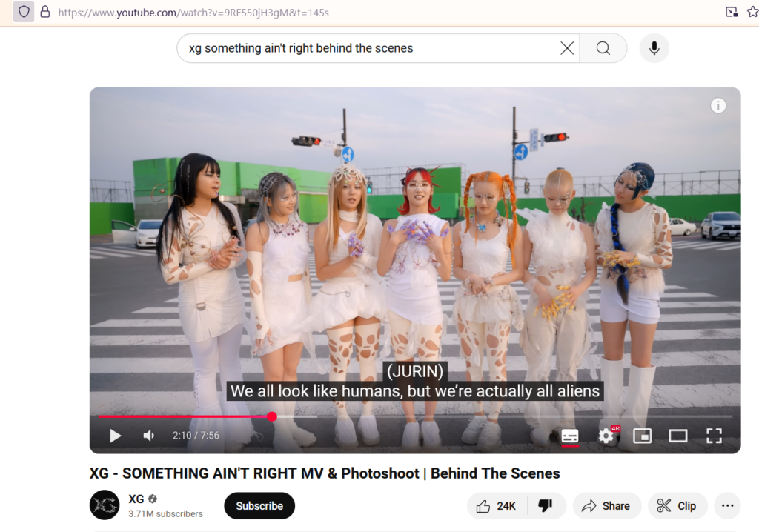Toggle subtitles/closed captions button

click(x=570, y=436)
